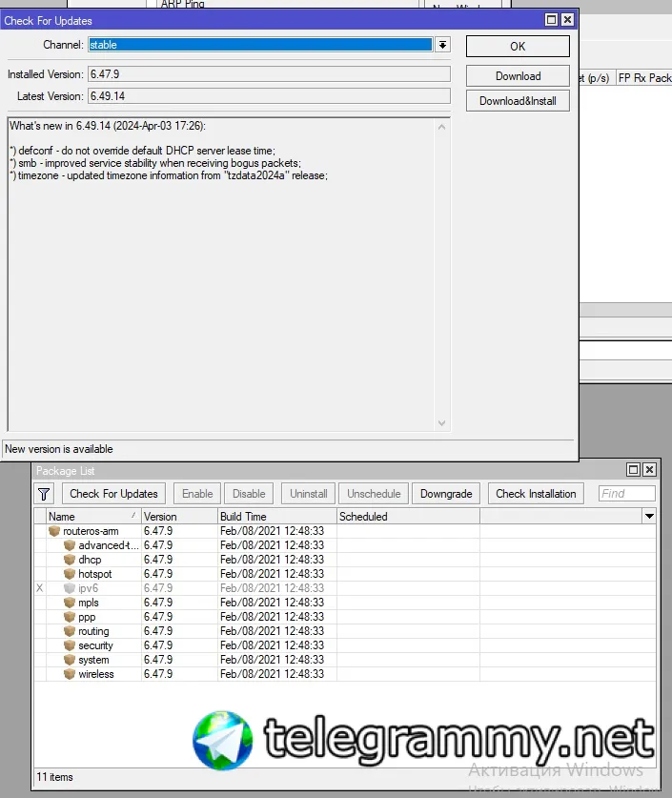Sort packages by Version column header
Image resolution: width=672 pixels, height=798 pixels.
pyautogui.click(x=179, y=517)
